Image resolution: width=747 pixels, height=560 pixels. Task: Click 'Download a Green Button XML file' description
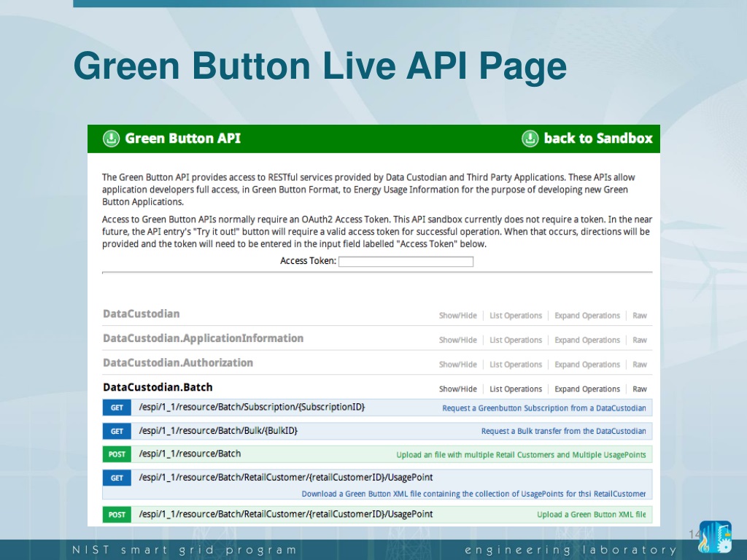tap(473, 494)
